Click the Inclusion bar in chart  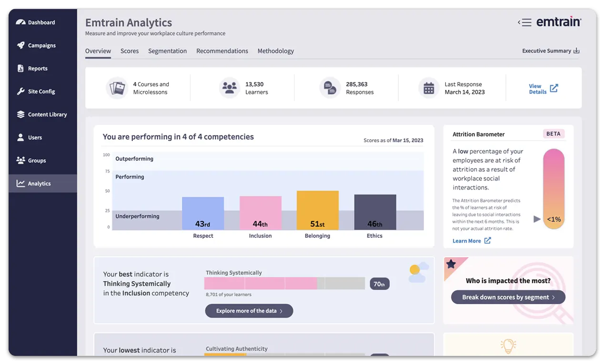260,213
